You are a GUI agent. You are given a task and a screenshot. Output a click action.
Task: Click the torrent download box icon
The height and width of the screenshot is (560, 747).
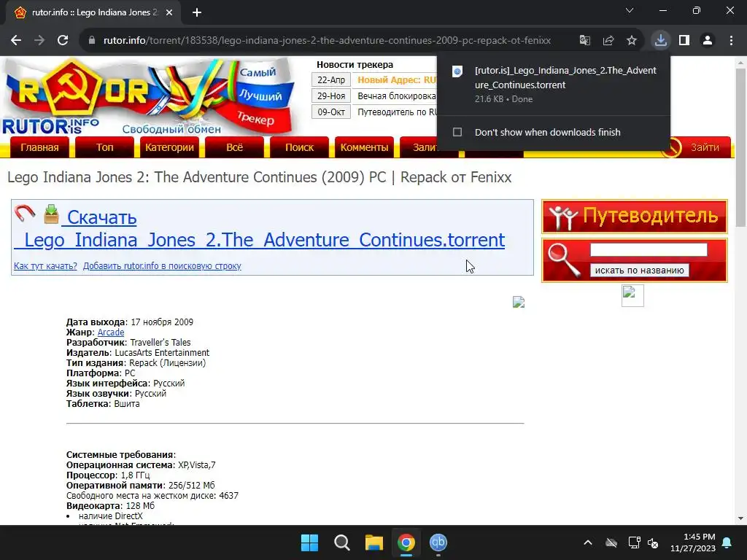[x=52, y=214]
